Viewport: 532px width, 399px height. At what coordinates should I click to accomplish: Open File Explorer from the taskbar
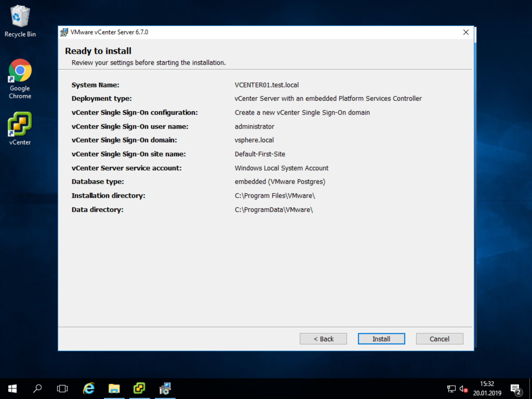(x=114, y=389)
